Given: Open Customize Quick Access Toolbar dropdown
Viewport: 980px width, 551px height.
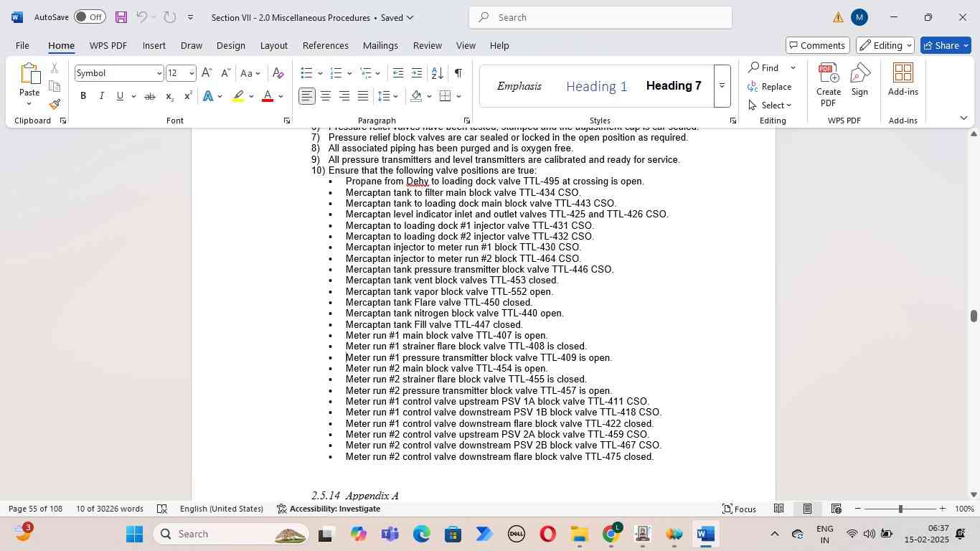Looking at the screenshot, I should click(190, 17).
